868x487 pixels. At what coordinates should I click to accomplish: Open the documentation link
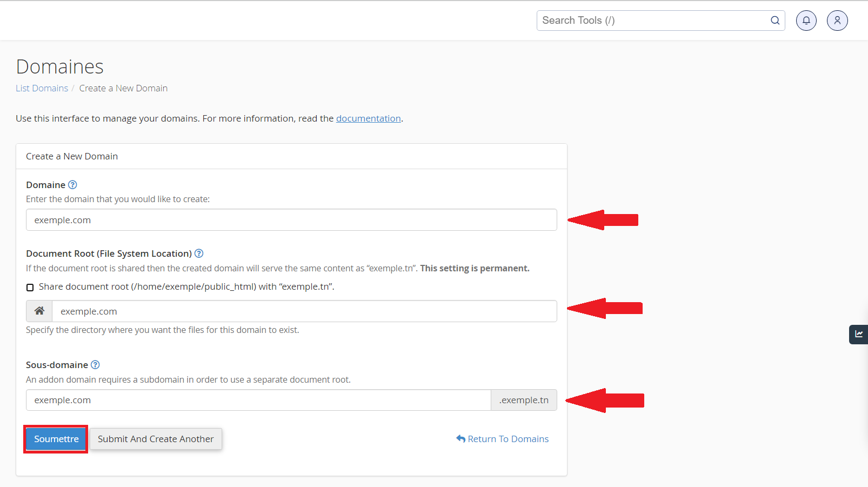click(368, 118)
